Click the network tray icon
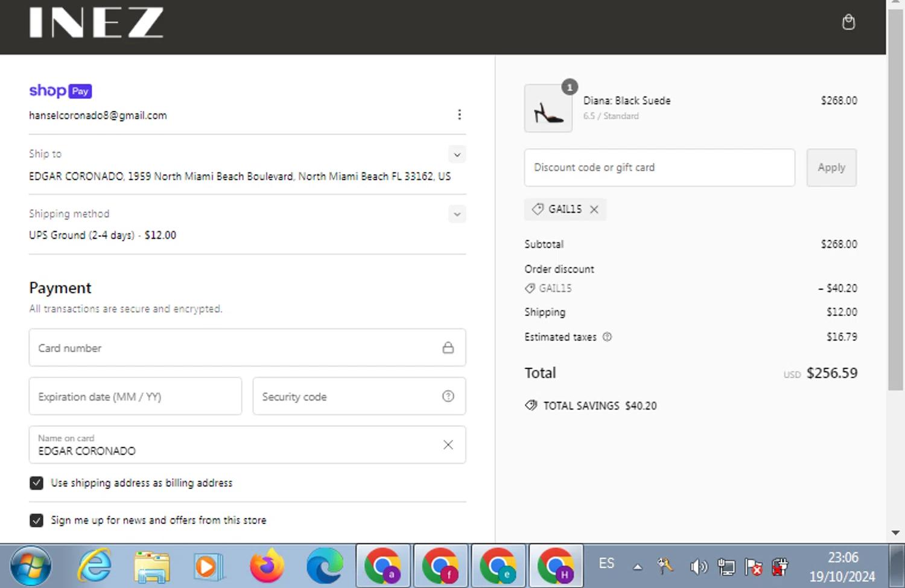 (x=726, y=567)
